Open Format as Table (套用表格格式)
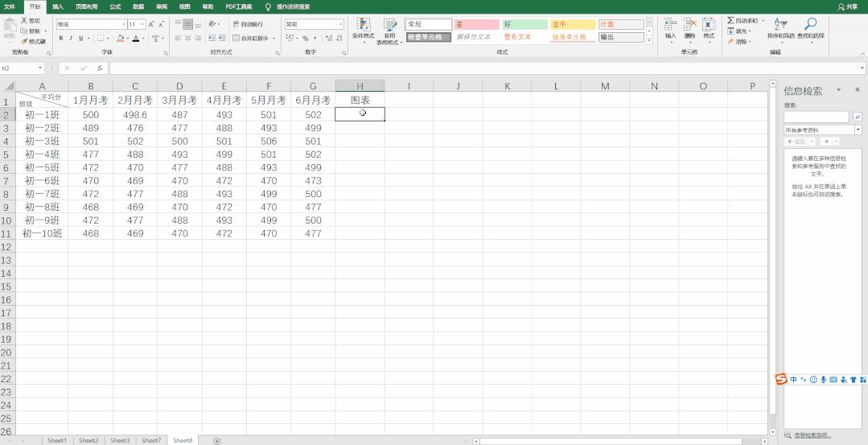Viewport: 868px width, 445px height. 390,31
